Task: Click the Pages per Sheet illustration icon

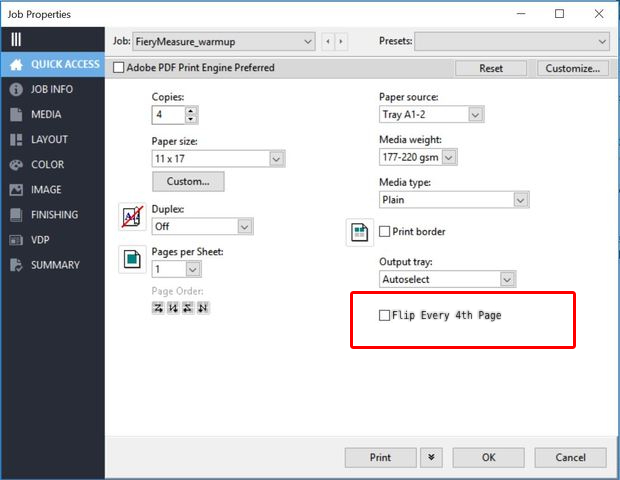Action: pos(132,260)
